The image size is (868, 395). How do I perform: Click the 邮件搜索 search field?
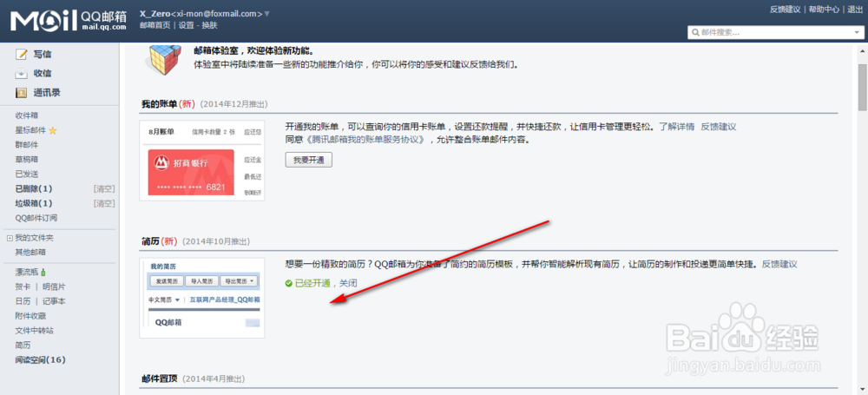click(x=775, y=33)
